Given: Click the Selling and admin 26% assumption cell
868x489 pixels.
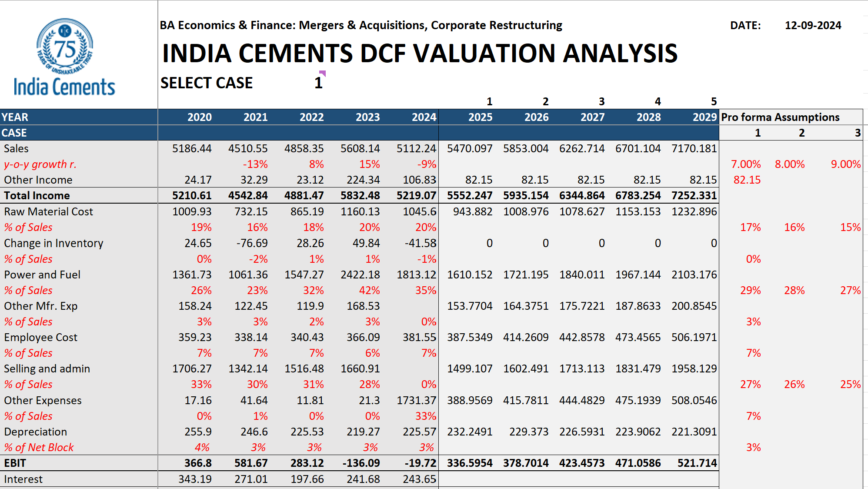Looking at the screenshot, I should point(794,385).
